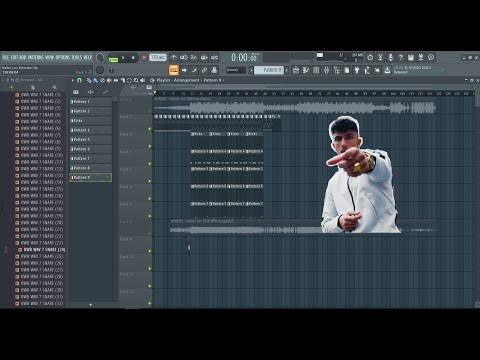Click Arrangement in playlist title breadcrumb

coord(187,80)
